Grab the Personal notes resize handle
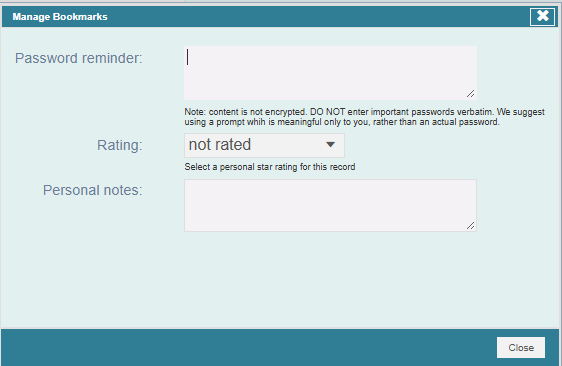Image resolution: width=562 pixels, height=366 pixels. tap(471, 225)
